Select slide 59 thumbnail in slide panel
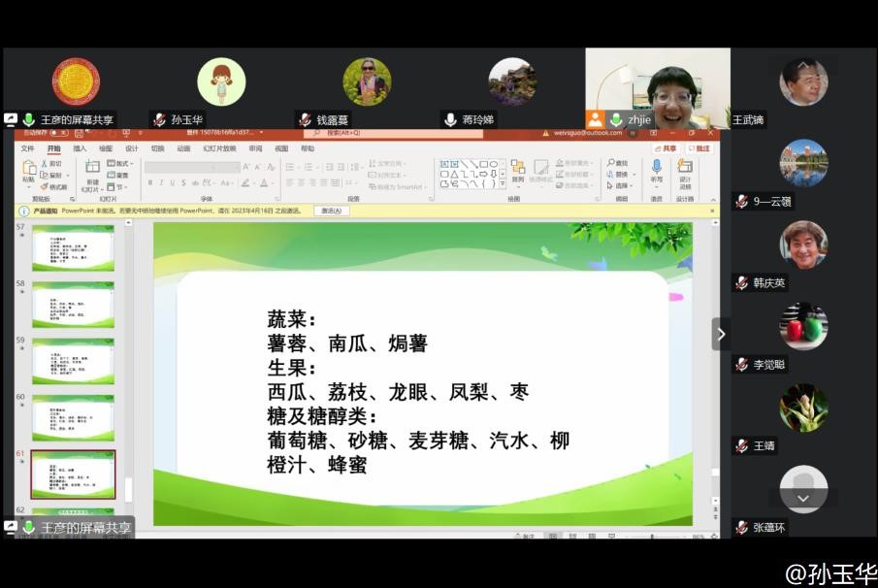 (x=73, y=360)
